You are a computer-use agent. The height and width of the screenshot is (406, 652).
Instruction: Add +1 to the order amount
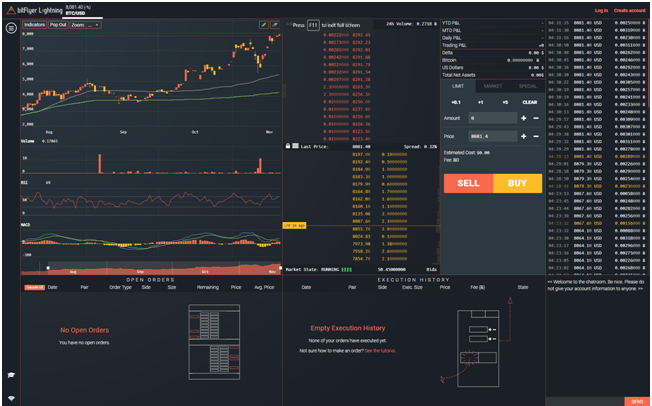click(x=480, y=102)
